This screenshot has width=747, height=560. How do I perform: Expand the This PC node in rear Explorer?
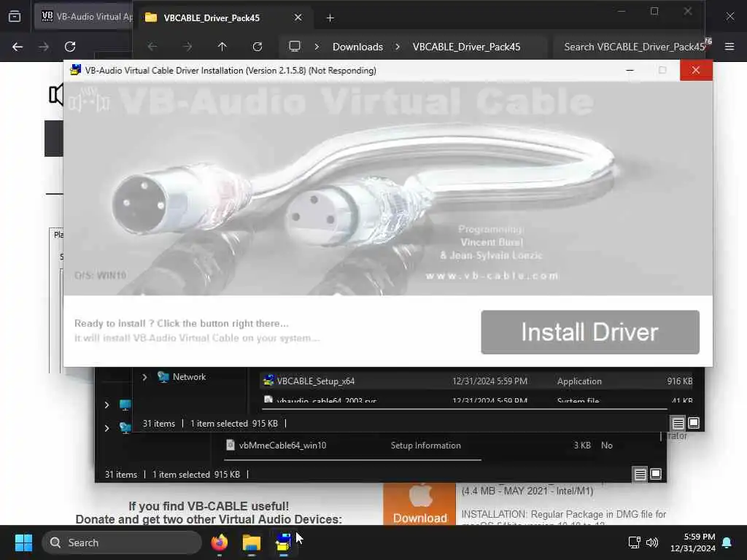(x=107, y=405)
